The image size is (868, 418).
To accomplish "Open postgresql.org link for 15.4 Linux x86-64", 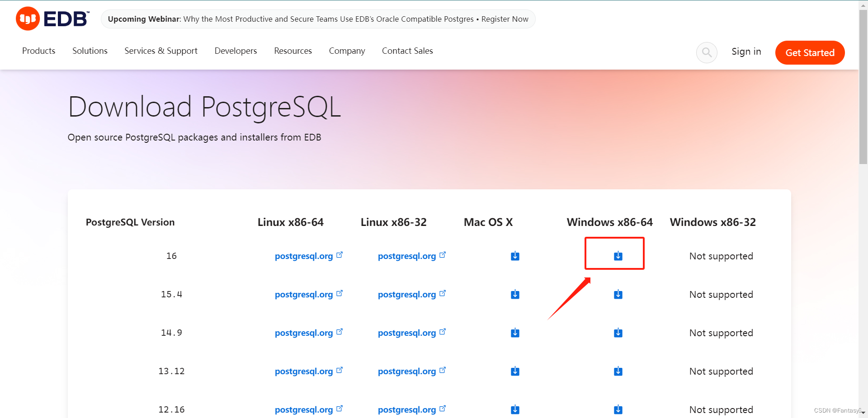I will pyautogui.click(x=309, y=294).
